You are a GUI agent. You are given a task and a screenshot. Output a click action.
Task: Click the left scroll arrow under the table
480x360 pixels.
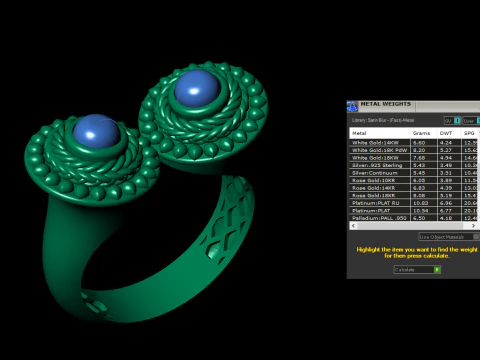click(x=353, y=226)
